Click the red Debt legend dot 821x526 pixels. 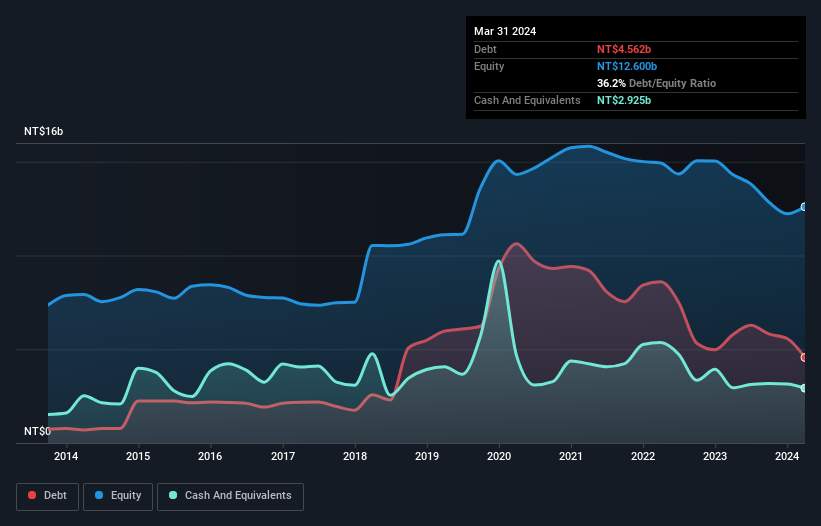pyautogui.click(x=32, y=495)
